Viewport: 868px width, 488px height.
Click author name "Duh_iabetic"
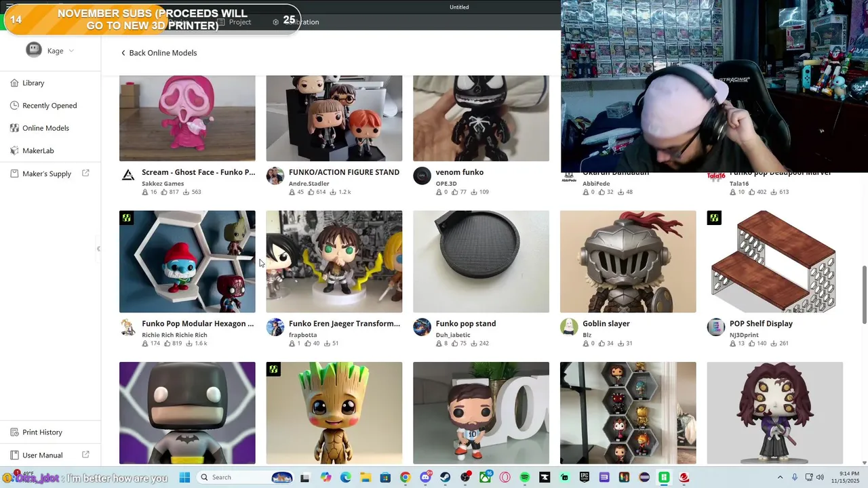pyautogui.click(x=453, y=335)
